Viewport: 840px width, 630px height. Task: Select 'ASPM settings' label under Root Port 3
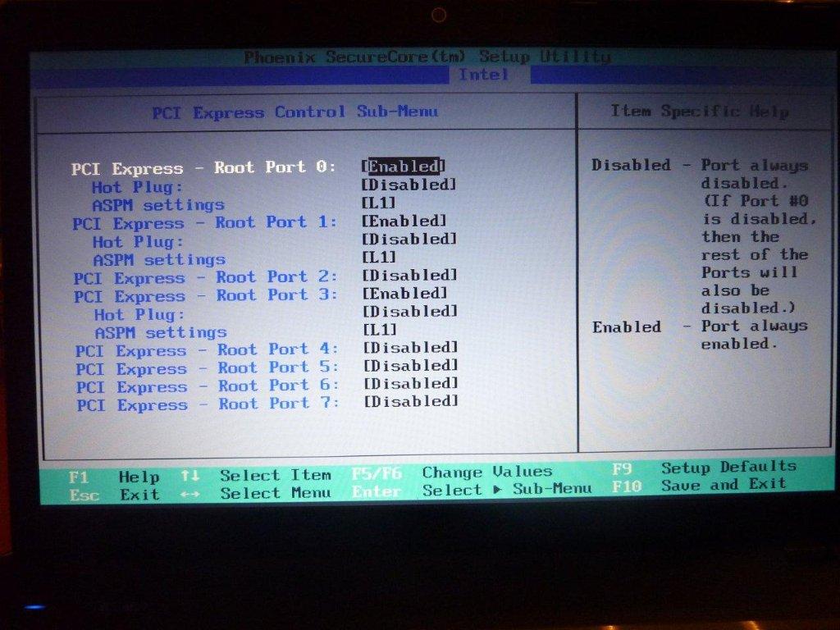tap(161, 333)
